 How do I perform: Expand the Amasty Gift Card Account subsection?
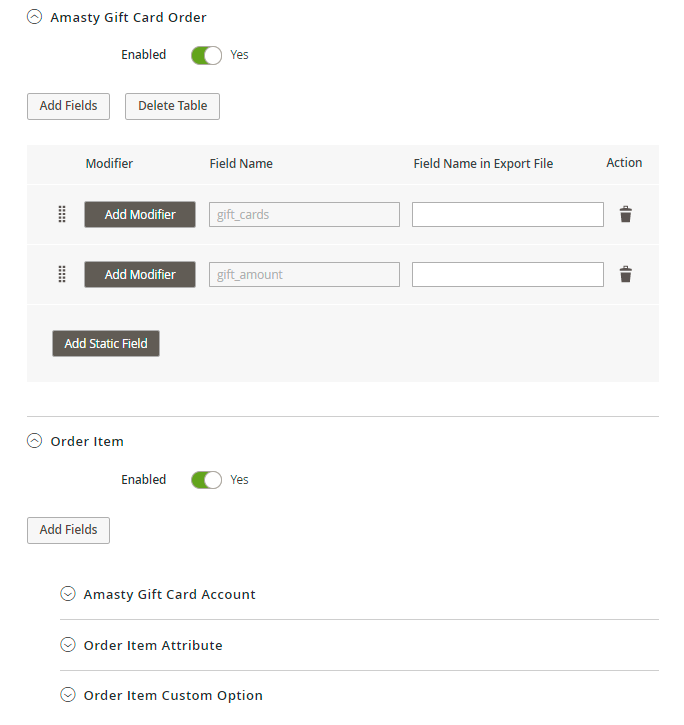point(68,594)
